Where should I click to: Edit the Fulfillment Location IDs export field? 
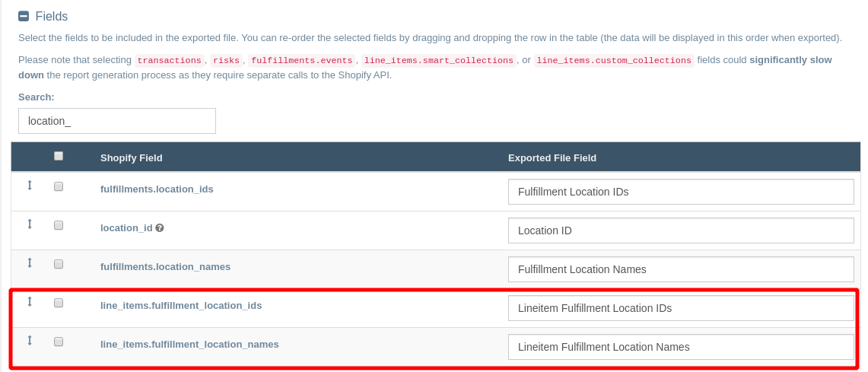click(681, 192)
